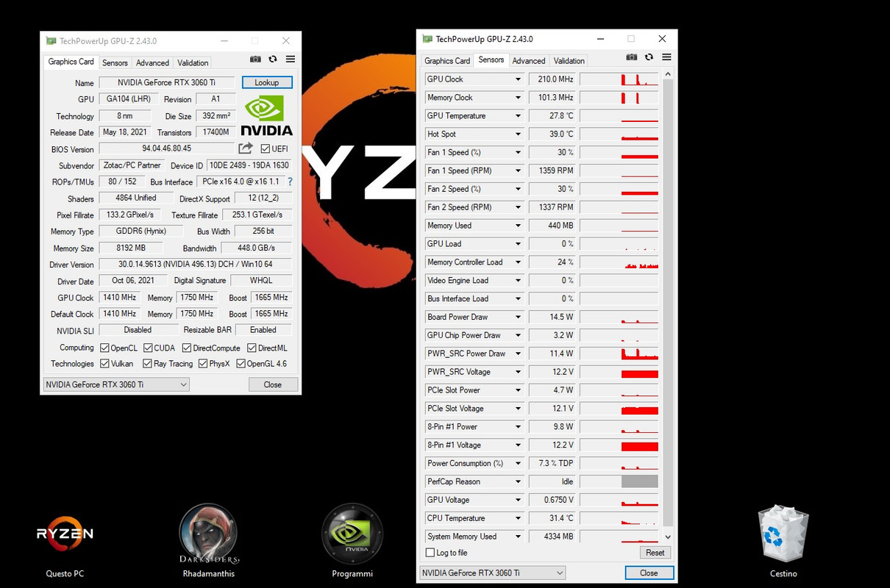Click the camera icon in Sensors window
This screenshot has height=588, width=890.
tap(631, 57)
